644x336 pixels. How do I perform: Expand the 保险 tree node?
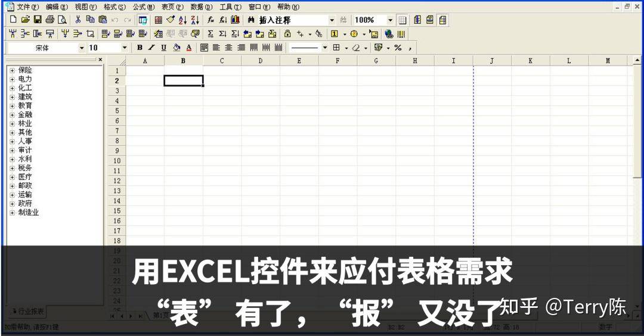coord(13,70)
